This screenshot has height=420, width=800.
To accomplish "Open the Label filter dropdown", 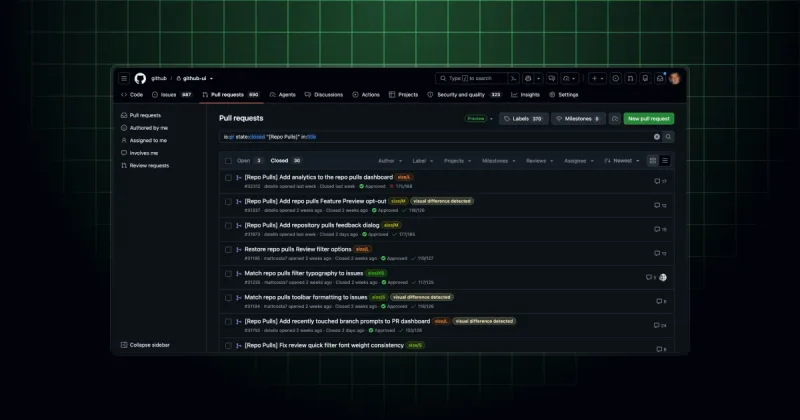I will [422, 161].
